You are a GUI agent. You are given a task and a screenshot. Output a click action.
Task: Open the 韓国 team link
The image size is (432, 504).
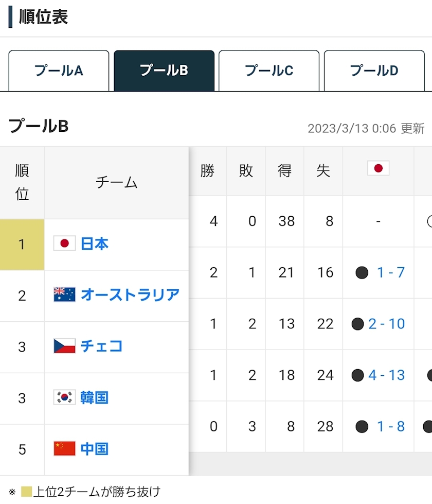point(95,397)
